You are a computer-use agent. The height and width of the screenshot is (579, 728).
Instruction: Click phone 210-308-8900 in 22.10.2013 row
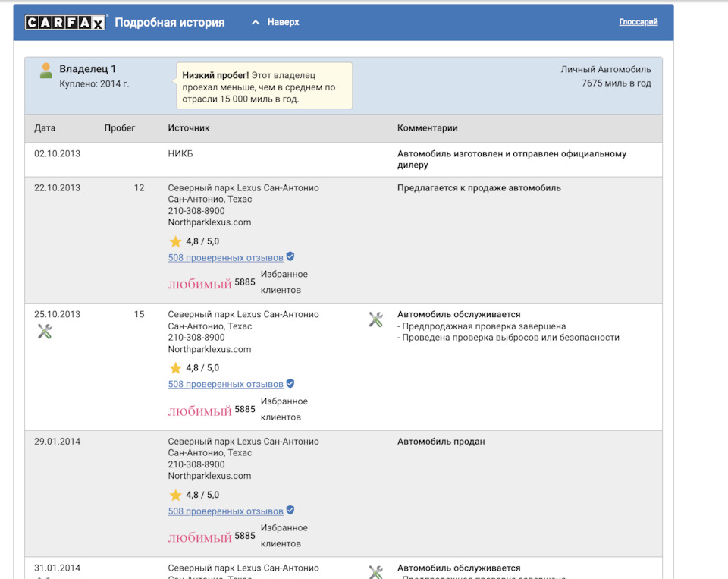[x=196, y=210]
